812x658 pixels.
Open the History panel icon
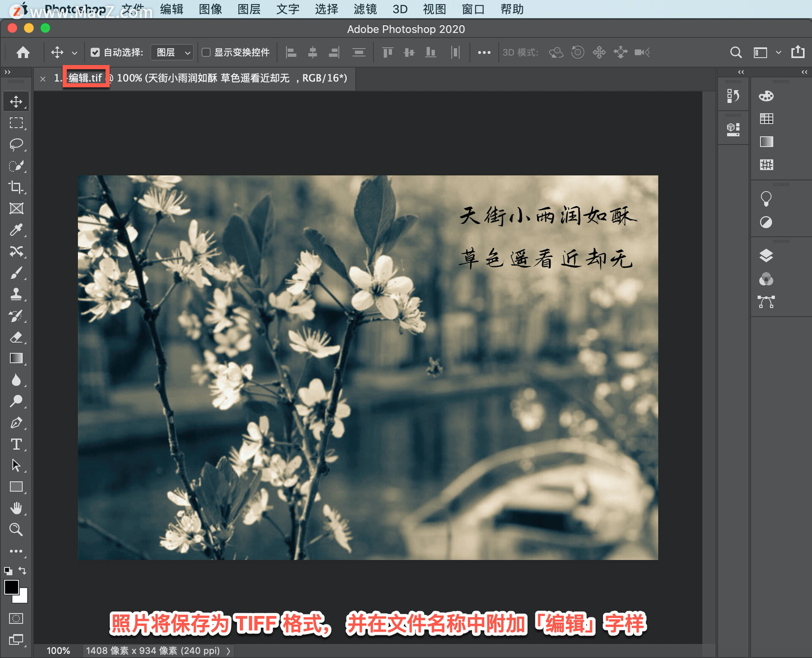click(x=733, y=96)
